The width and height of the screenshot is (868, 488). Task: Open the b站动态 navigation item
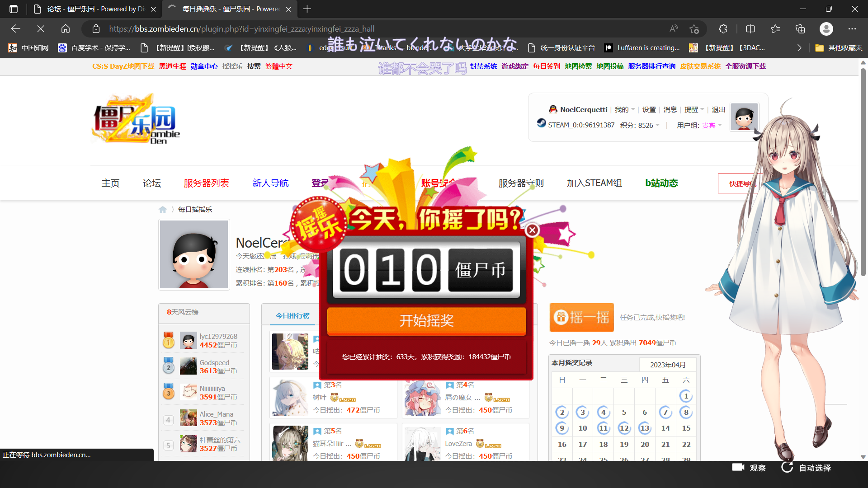point(661,183)
